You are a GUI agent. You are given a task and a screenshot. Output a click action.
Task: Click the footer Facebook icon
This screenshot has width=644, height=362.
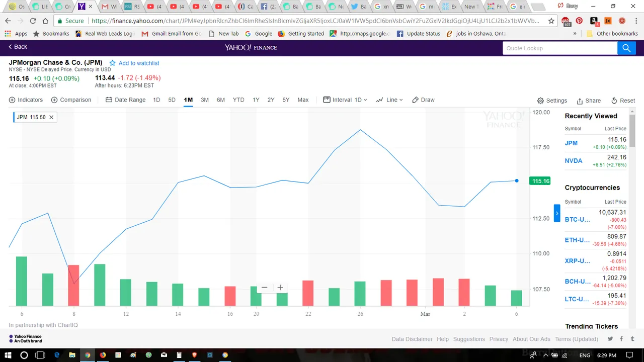point(622,339)
